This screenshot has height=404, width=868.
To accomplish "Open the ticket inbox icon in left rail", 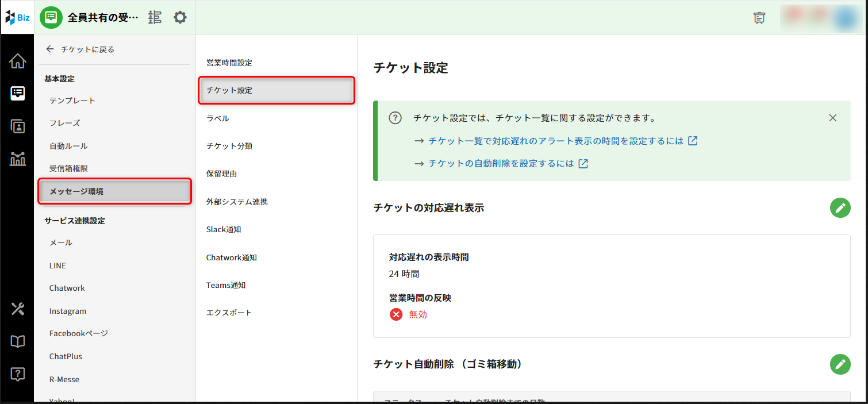I will coord(18,93).
